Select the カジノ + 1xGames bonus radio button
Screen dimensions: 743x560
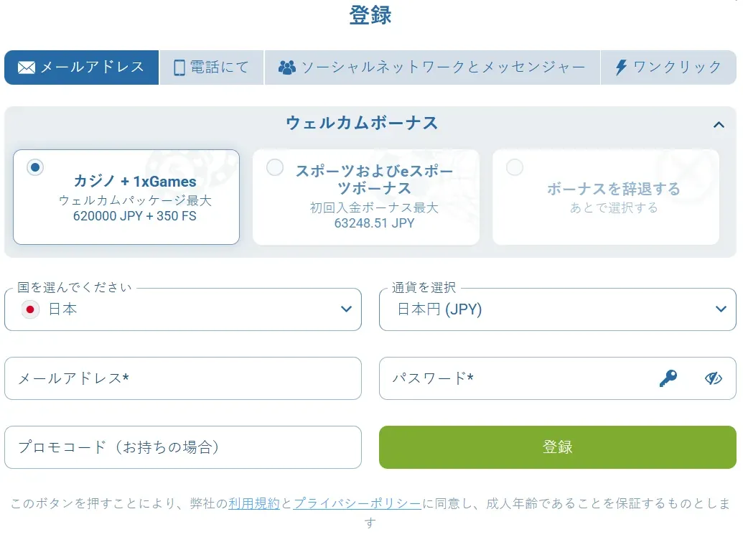pyautogui.click(x=35, y=167)
